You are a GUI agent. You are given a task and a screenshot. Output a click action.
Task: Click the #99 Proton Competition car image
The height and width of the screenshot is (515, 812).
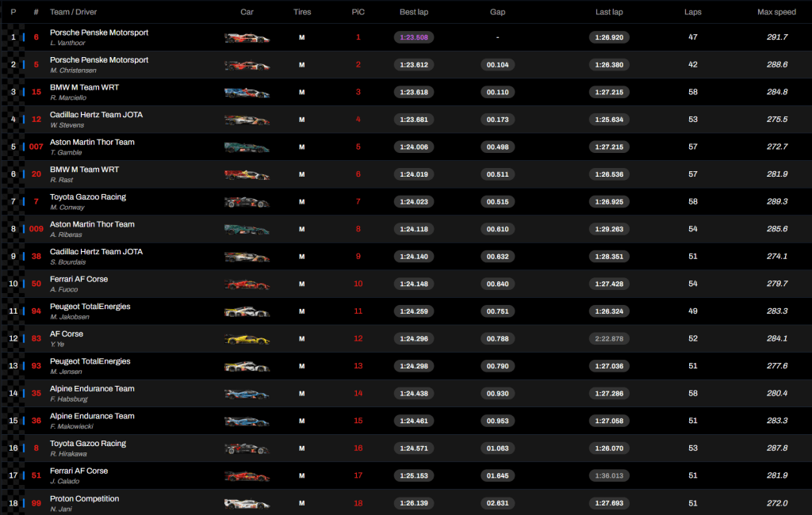coord(247,503)
